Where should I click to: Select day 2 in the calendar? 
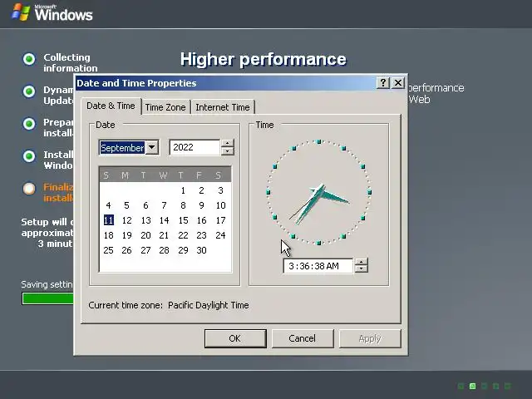click(201, 190)
